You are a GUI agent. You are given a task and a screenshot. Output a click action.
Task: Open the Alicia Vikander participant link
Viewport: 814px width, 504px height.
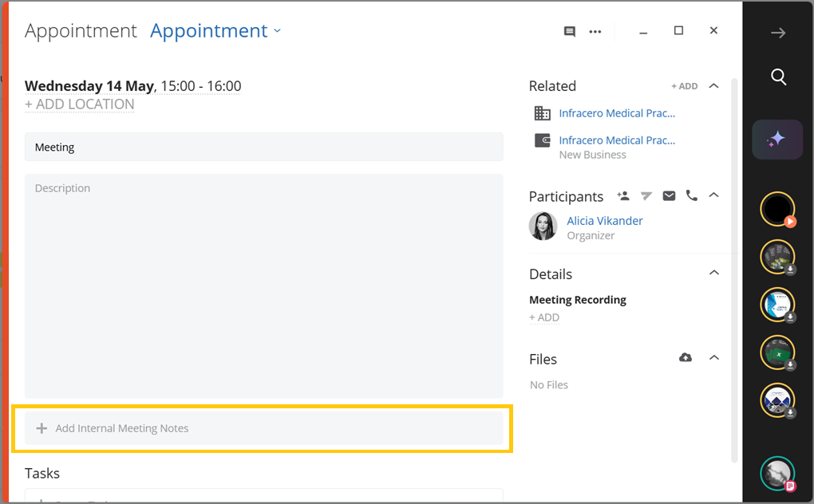pyautogui.click(x=604, y=220)
